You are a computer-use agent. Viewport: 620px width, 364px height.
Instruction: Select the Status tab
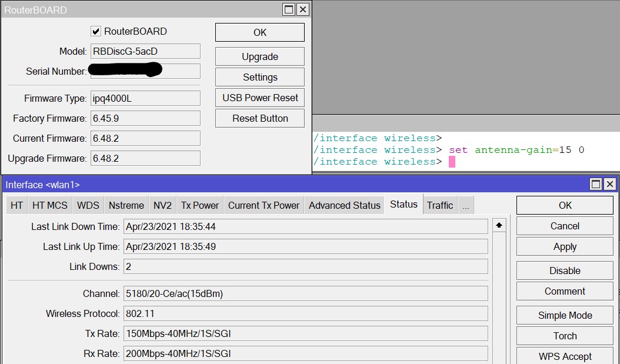pos(404,204)
